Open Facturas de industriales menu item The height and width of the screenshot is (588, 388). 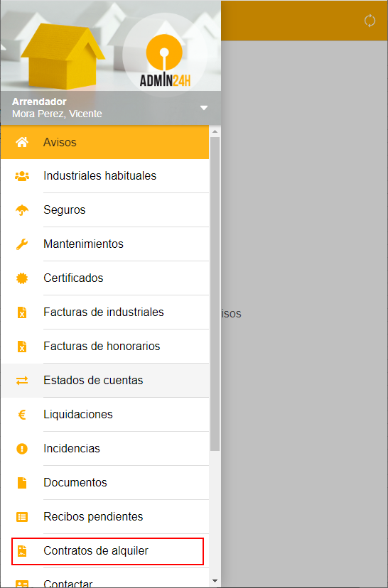click(104, 312)
